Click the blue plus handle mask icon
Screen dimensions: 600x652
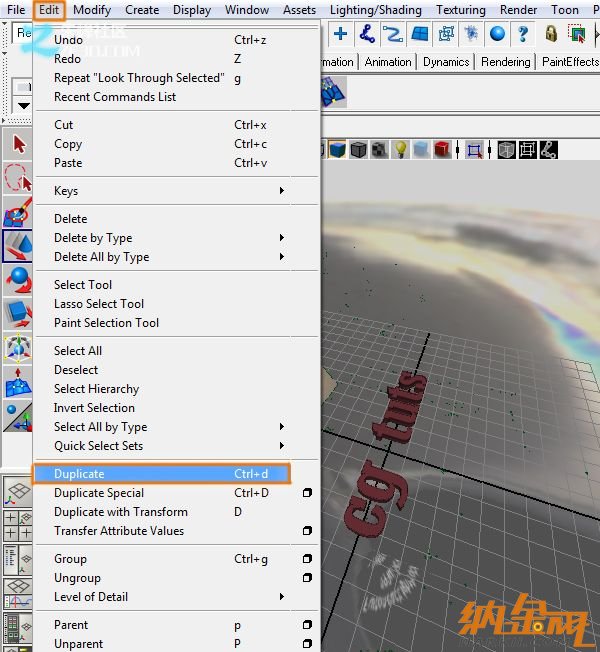[341, 34]
